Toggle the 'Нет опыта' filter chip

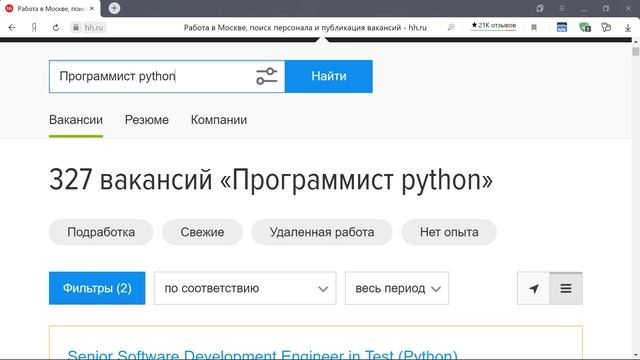[x=449, y=232]
